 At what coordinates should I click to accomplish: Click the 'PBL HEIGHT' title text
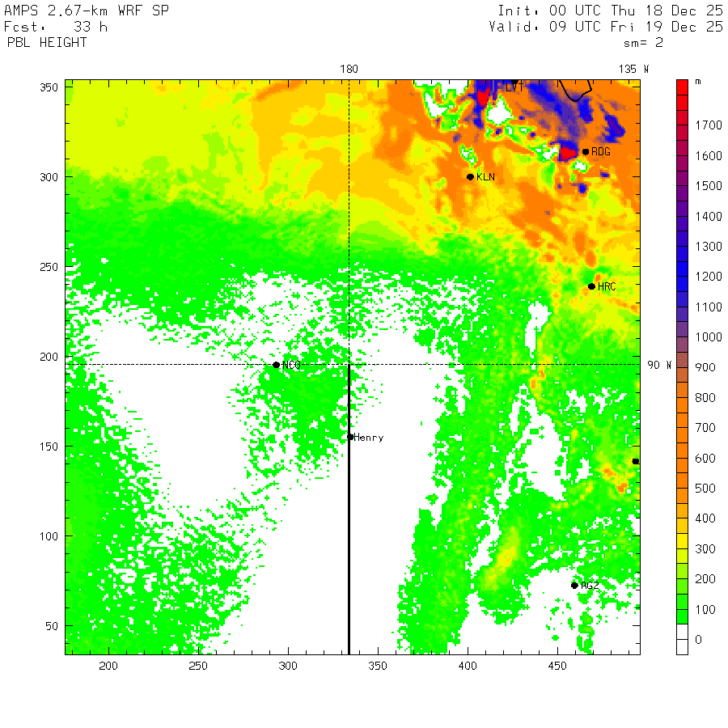coord(47,43)
